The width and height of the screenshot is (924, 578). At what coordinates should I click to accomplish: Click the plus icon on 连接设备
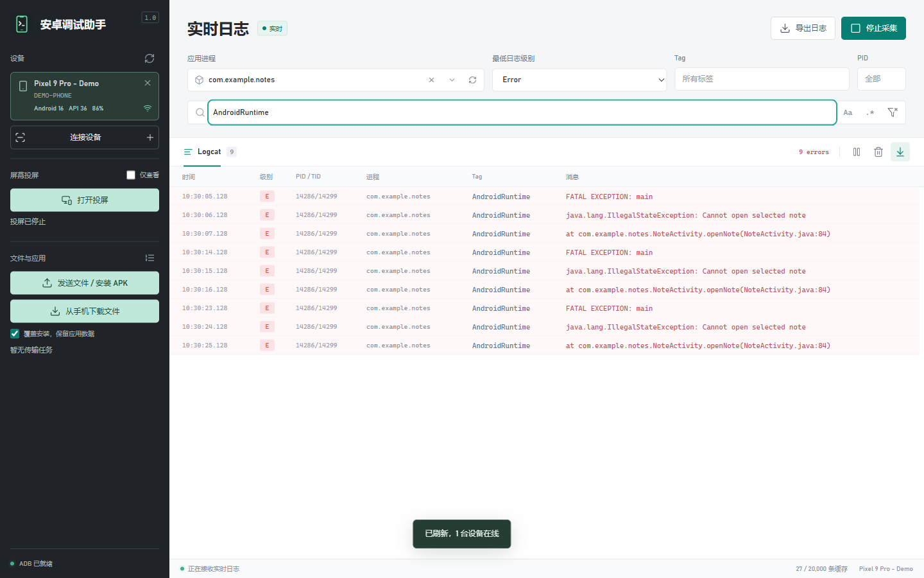(x=150, y=137)
